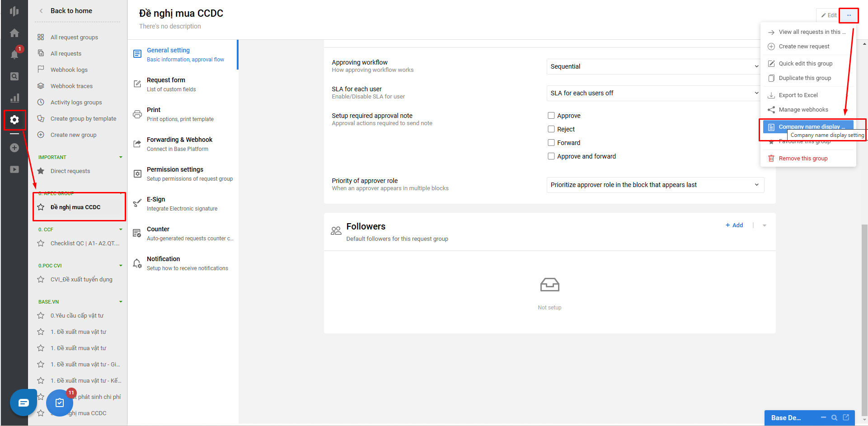This screenshot has height=426, width=868.
Task: Open the blue chat bubble button
Action: (23, 403)
